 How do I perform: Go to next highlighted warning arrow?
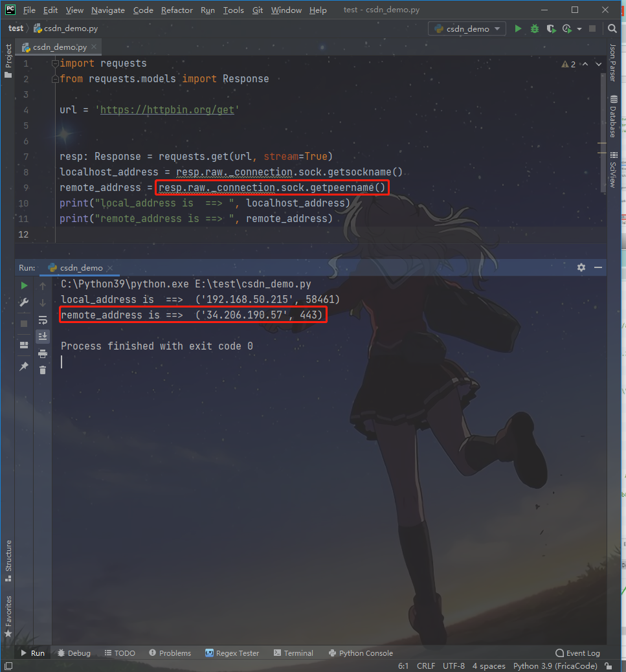point(599,64)
